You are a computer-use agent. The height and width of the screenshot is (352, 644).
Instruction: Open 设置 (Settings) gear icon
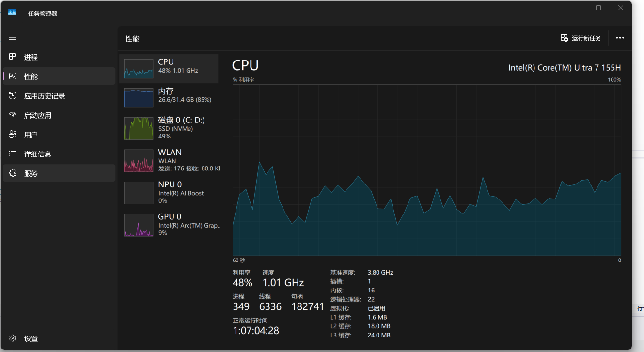coord(13,338)
